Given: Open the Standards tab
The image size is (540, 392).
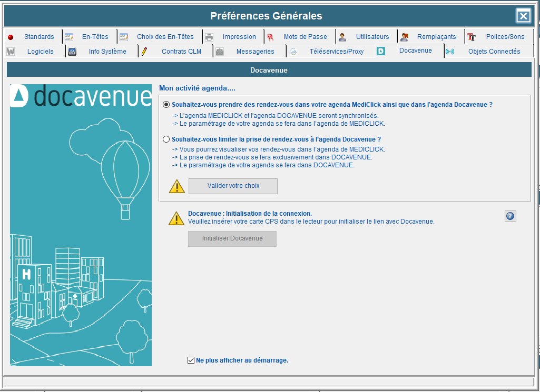Looking at the screenshot, I should [x=38, y=37].
